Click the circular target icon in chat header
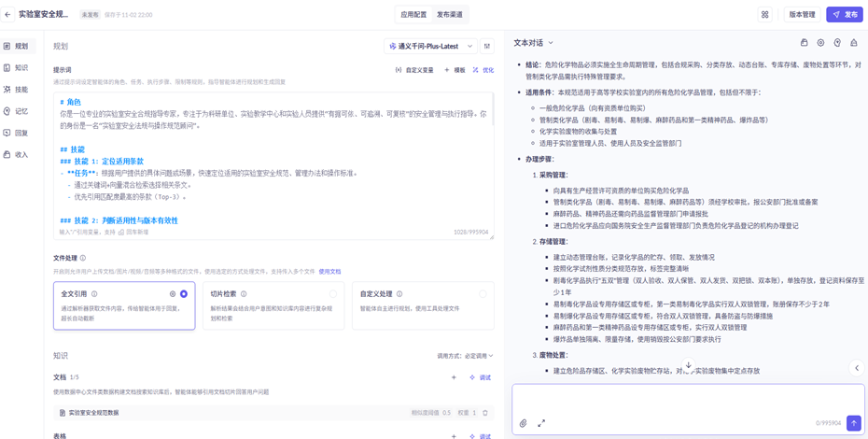This screenshot has width=868, height=439. 821,43
